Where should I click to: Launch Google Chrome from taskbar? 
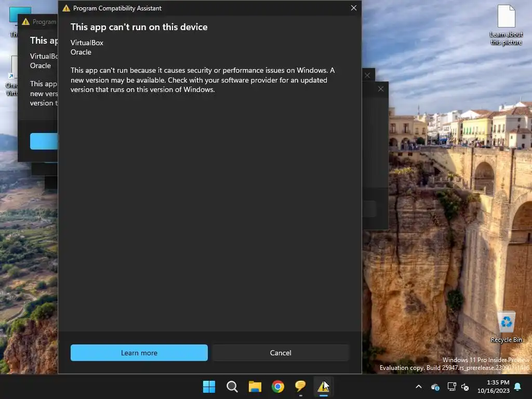[x=277, y=387]
